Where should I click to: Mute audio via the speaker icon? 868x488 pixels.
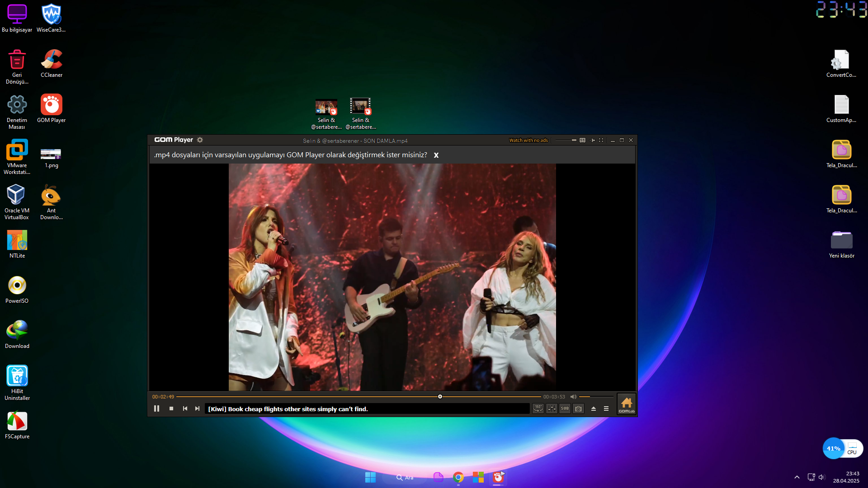573,397
